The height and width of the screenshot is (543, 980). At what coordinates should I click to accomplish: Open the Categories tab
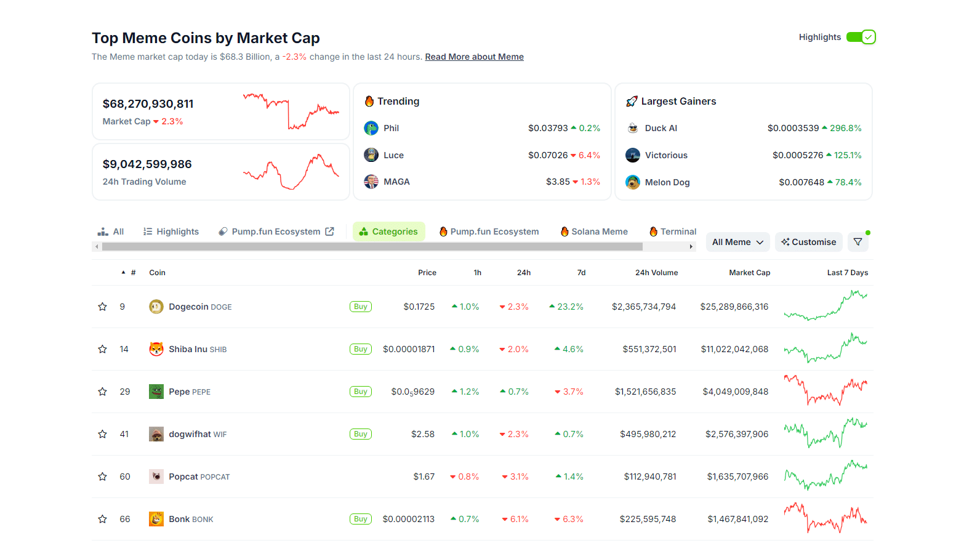coord(389,231)
